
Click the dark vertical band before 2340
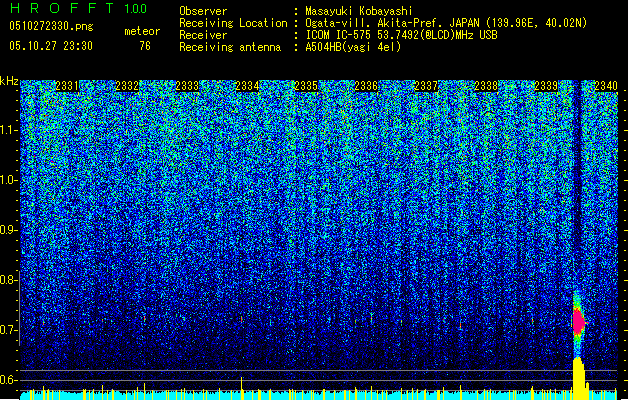pyautogui.click(x=576, y=187)
